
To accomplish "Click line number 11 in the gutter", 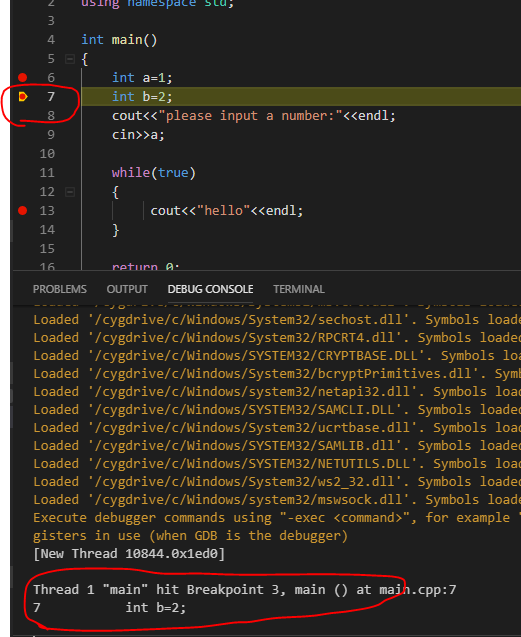I will [47, 173].
